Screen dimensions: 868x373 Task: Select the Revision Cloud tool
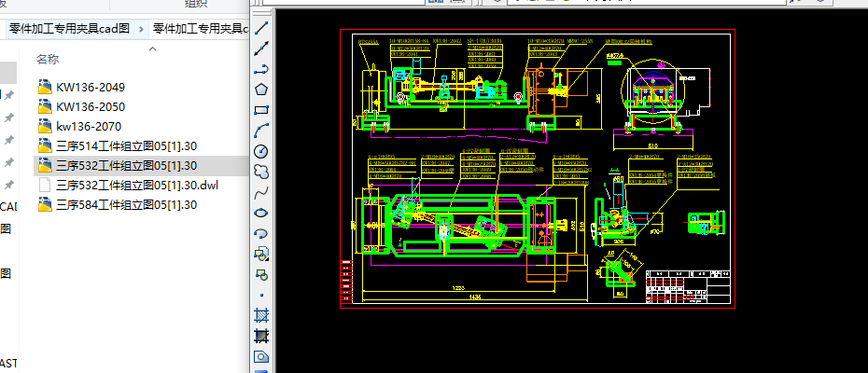pos(261,172)
